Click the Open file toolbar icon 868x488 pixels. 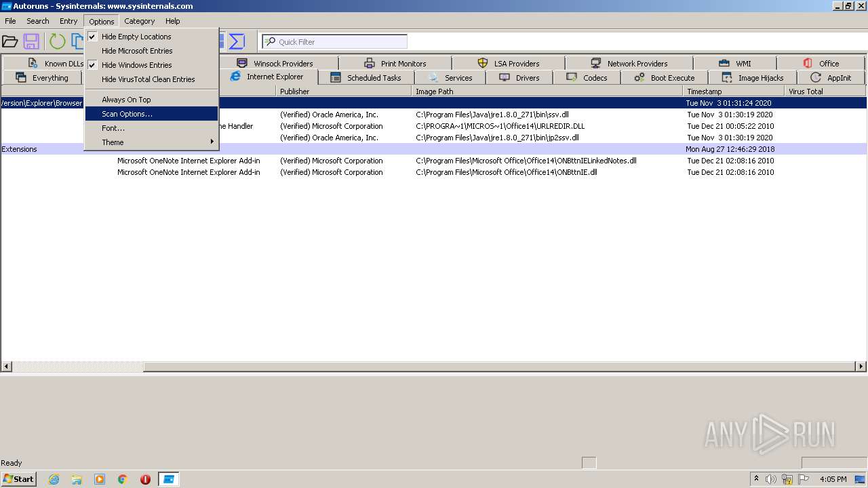tap(9, 41)
